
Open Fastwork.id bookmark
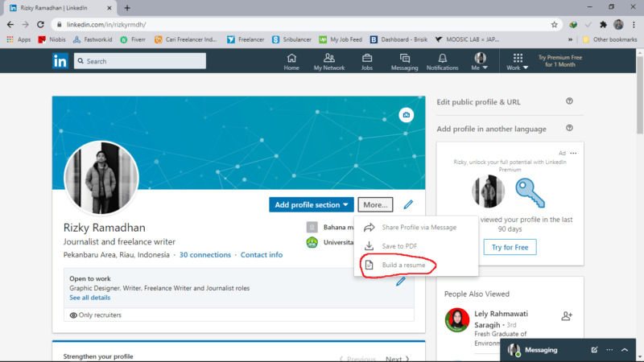coord(93,39)
